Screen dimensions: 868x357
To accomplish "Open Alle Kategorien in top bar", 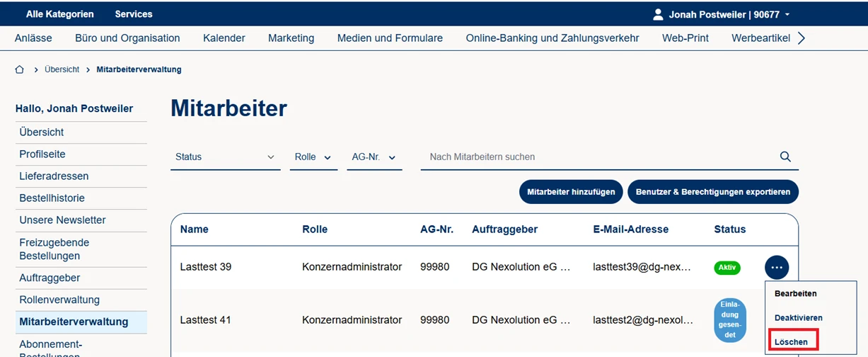I will point(59,14).
